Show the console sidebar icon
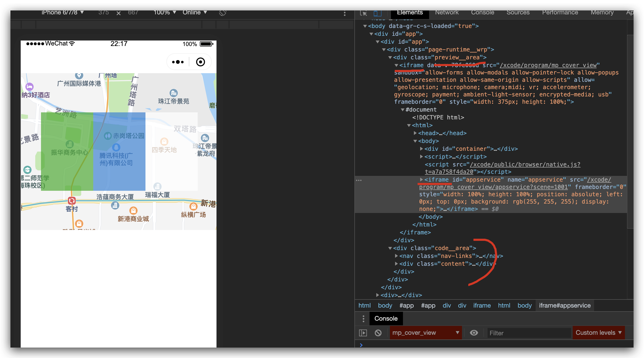Image resolution: width=644 pixels, height=358 pixels. pyautogui.click(x=363, y=333)
